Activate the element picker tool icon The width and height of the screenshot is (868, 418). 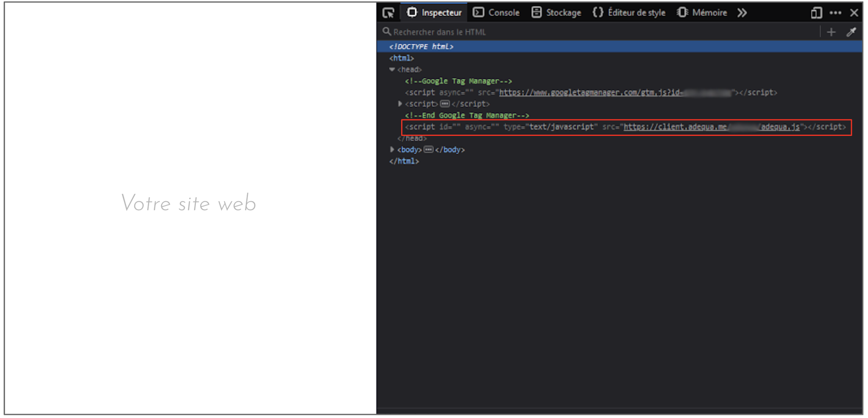click(x=388, y=13)
